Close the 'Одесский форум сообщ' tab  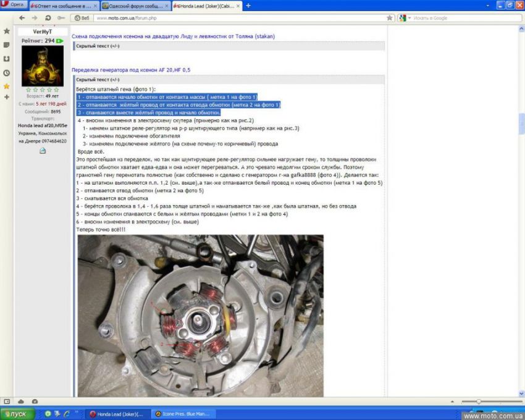tap(167, 6)
